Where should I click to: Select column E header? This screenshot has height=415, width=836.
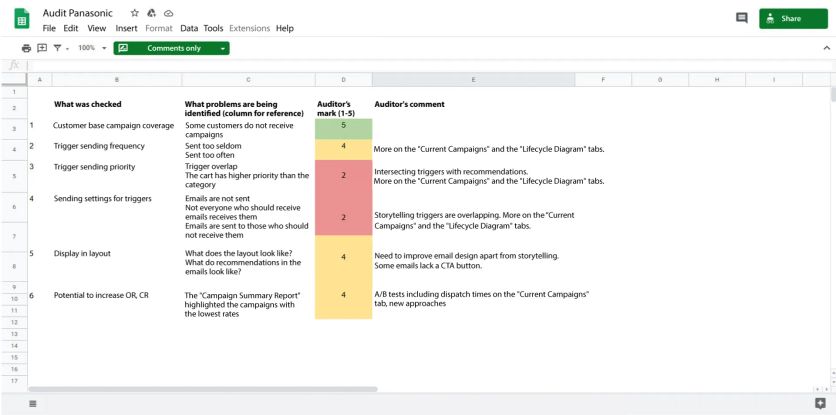473,79
